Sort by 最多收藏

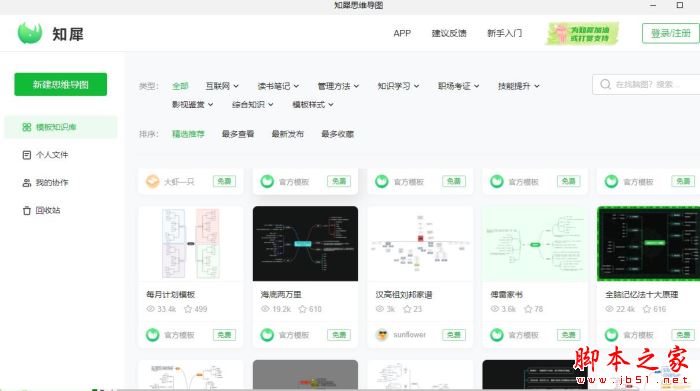point(338,134)
